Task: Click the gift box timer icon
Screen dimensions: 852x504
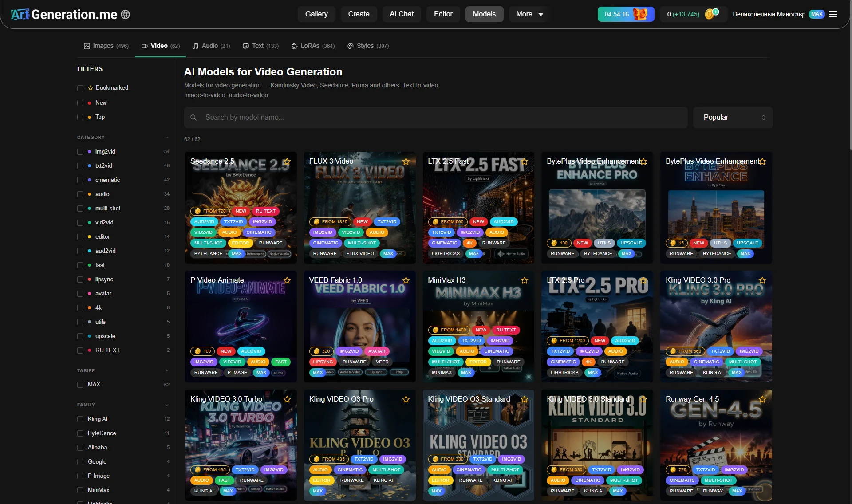Action: coord(640,14)
